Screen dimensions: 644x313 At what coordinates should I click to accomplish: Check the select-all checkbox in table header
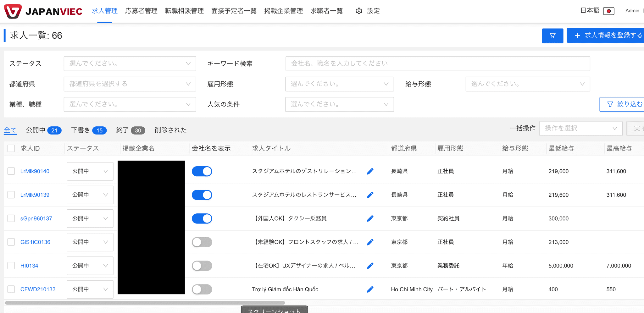coord(11,148)
